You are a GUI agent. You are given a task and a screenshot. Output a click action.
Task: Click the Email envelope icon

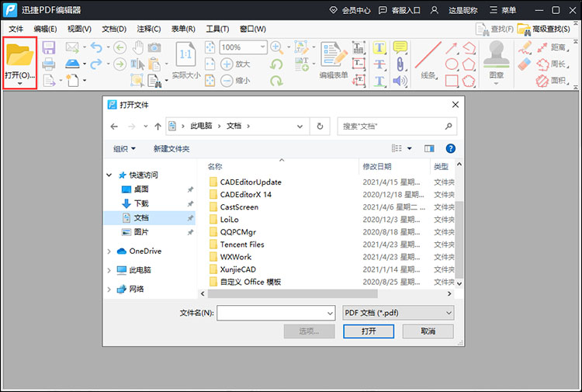(x=72, y=47)
